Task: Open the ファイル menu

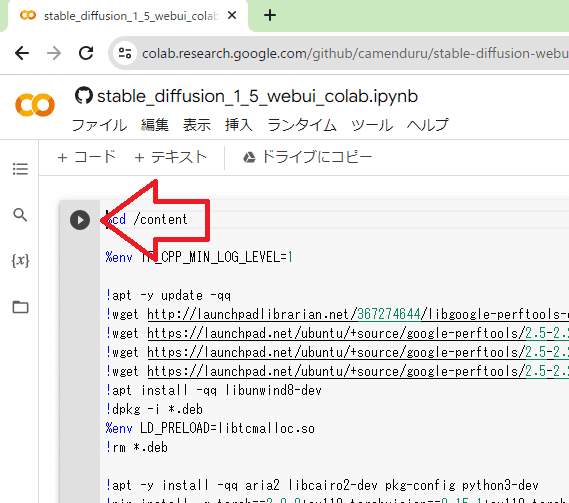Action: pos(99,125)
